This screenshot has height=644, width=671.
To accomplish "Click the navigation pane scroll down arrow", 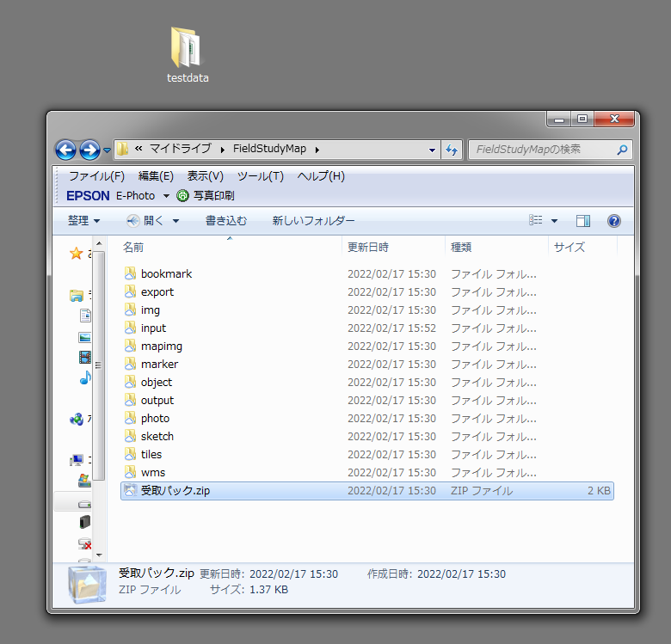I will click(x=99, y=555).
